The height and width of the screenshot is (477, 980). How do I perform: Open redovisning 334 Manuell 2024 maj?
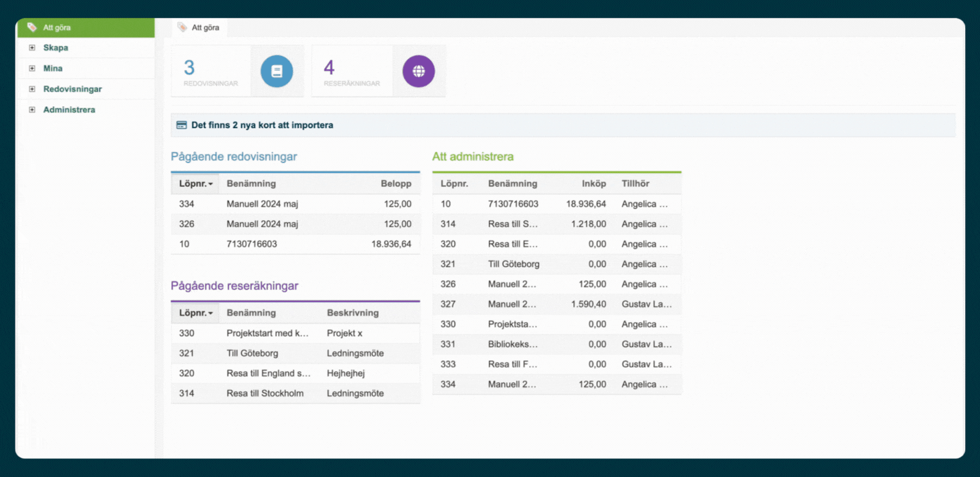click(x=295, y=204)
